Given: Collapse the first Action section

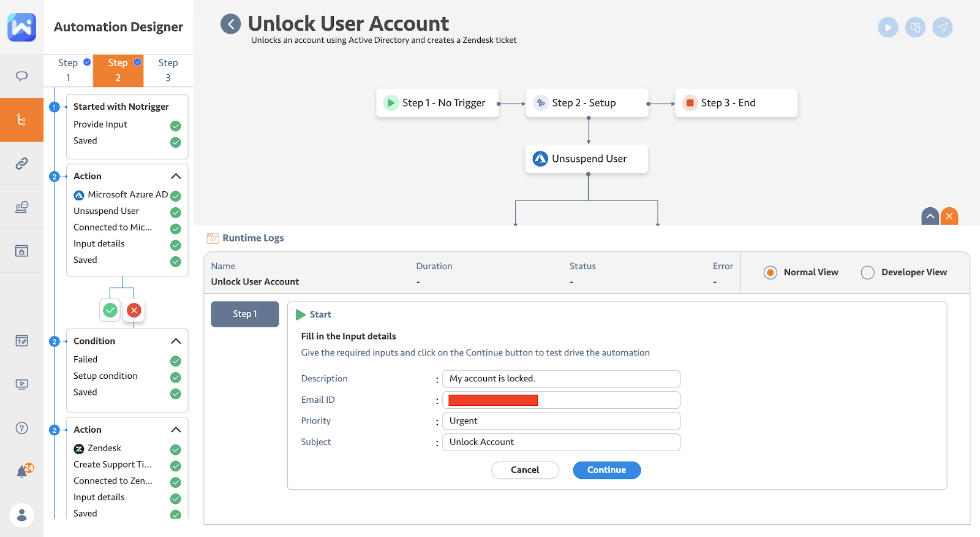Looking at the screenshot, I should point(176,176).
